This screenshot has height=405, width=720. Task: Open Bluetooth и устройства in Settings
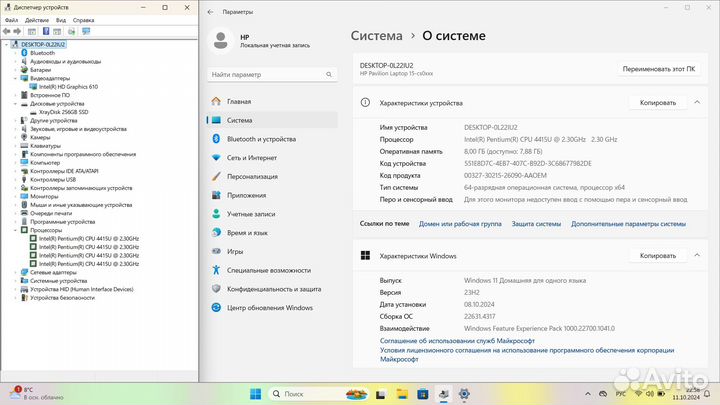click(273, 139)
